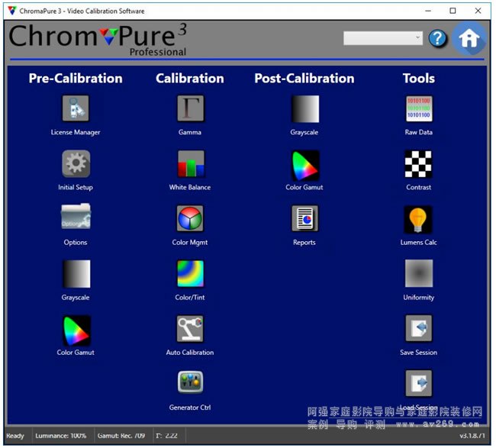This screenshot has width=496, height=448.
Task: Open Post-Calibration Color Gamut module
Action: click(304, 164)
